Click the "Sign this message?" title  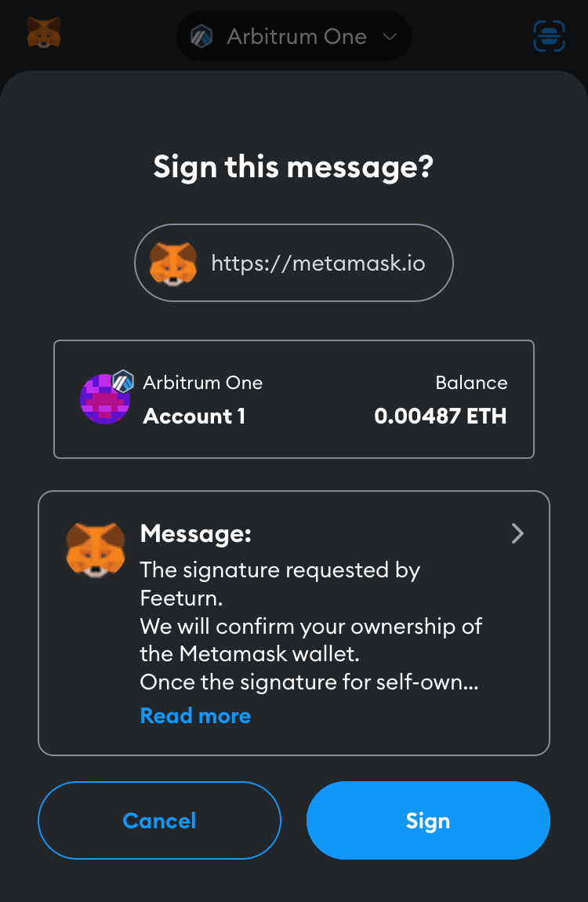pyautogui.click(x=293, y=167)
